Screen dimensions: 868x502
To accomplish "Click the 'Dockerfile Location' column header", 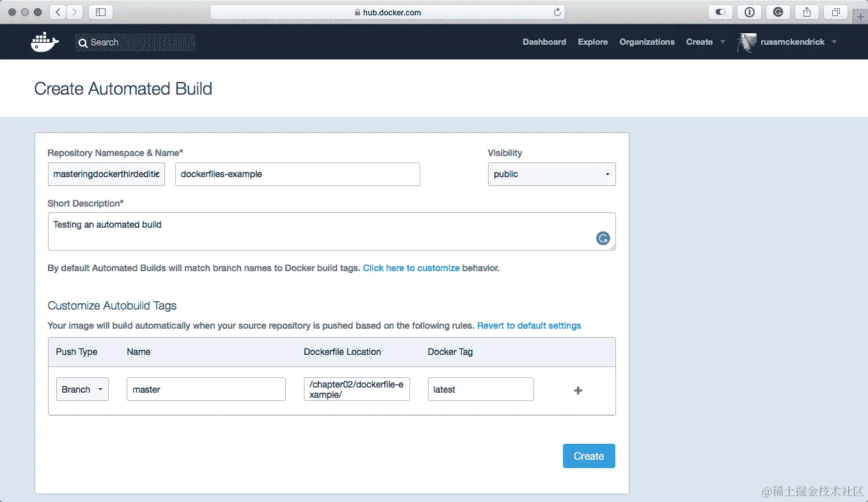I will tap(342, 352).
